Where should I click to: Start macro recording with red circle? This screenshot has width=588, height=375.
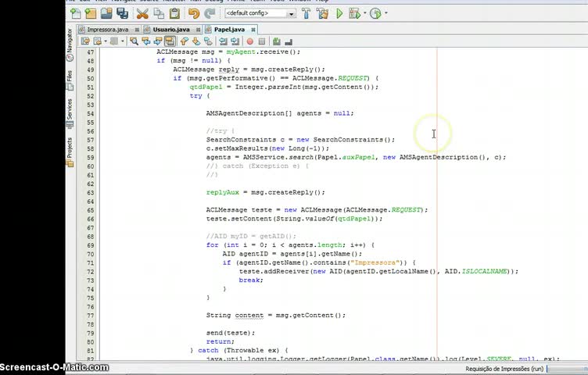click(249, 41)
